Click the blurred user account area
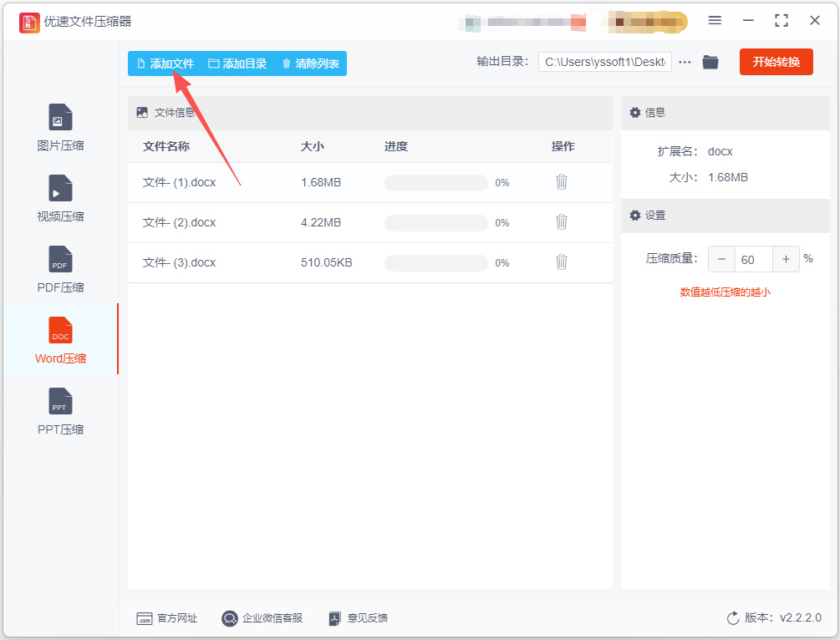The width and height of the screenshot is (840, 640). tap(573, 22)
